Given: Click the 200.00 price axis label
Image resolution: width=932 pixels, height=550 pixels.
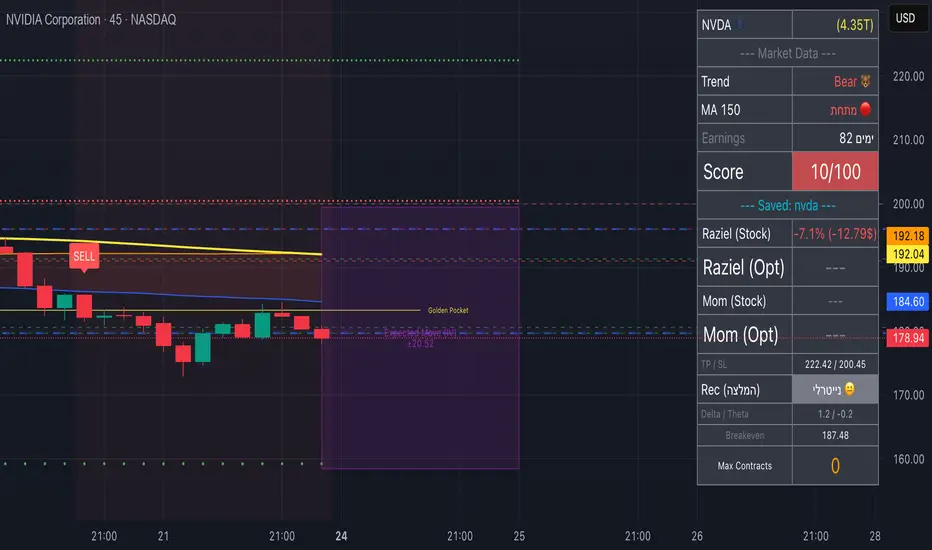Looking at the screenshot, I should (x=908, y=204).
